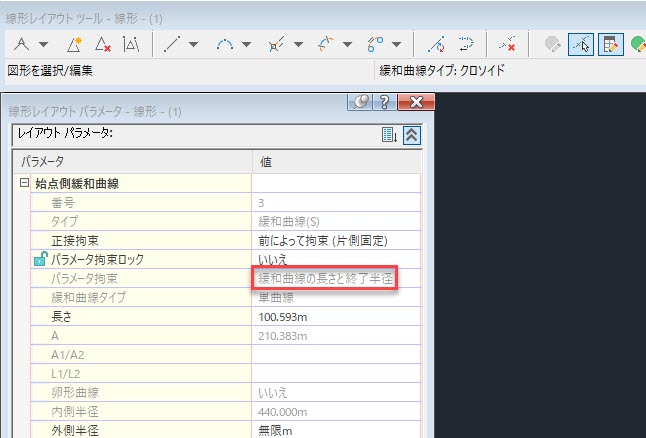Click the 長さ row label
This screenshot has height=438, width=646.
point(61,316)
